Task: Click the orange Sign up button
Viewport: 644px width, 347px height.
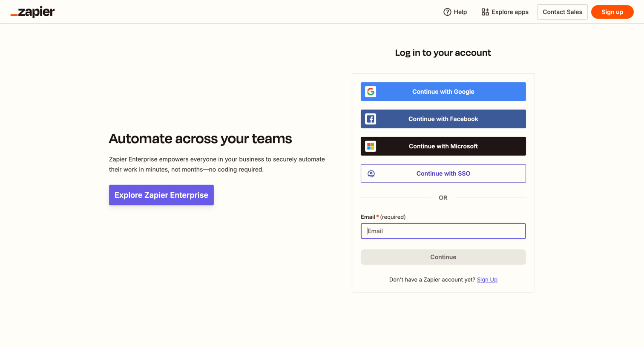Action: pos(612,12)
